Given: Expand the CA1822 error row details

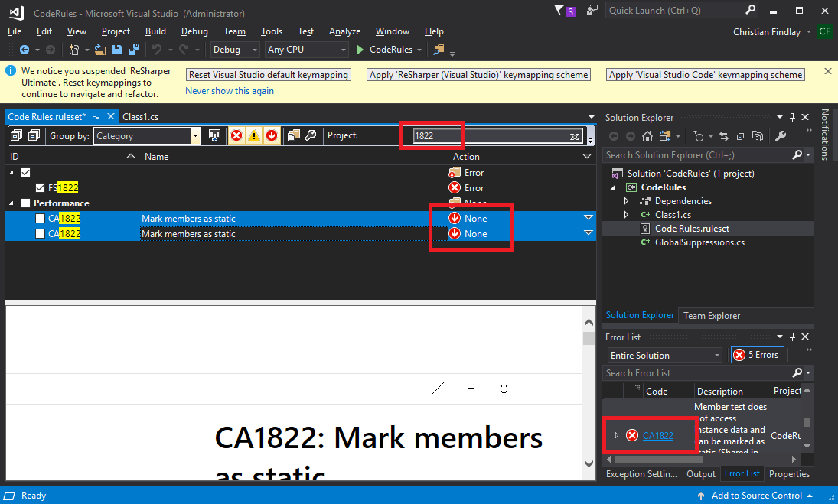Looking at the screenshot, I should 616,435.
